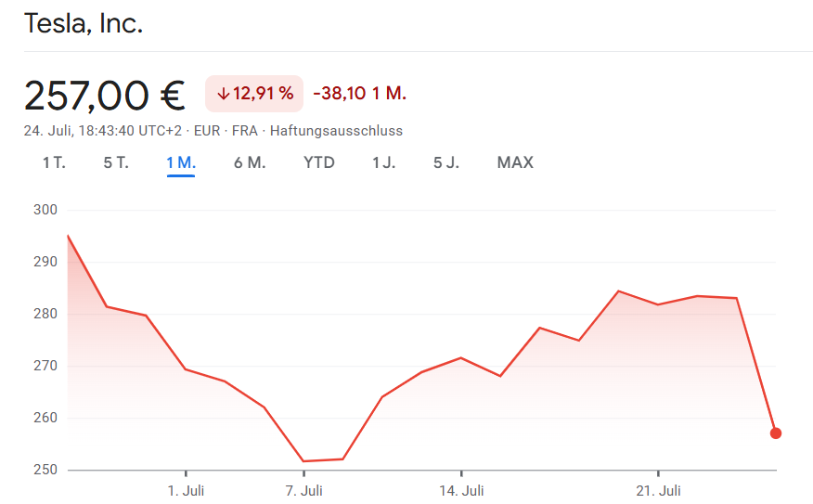The image size is (813, 504).
Task: Click the -38,10 1 M. change text
Action: coord(360,94)
